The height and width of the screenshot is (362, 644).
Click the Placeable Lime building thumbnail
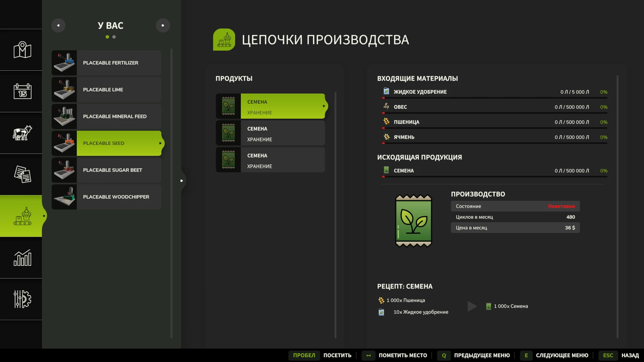pos(64,90)
